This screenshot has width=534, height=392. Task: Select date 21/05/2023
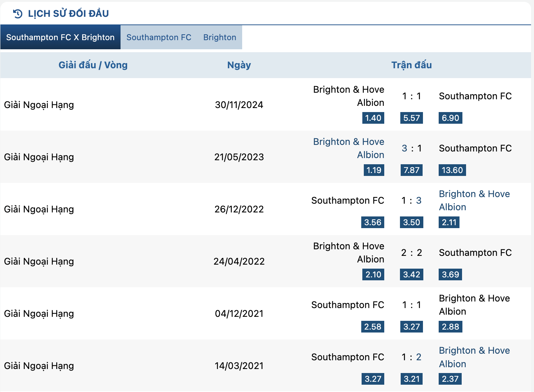[239, 157]
